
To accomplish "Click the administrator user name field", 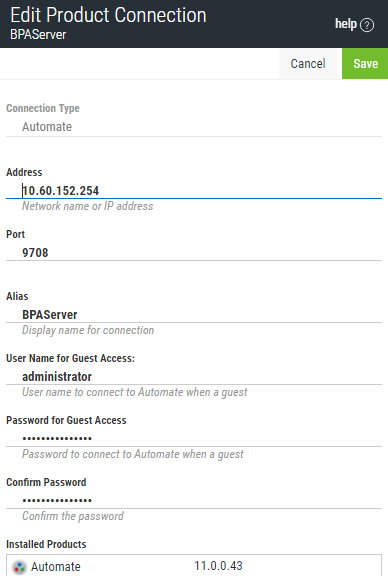I will coord(194,377).
